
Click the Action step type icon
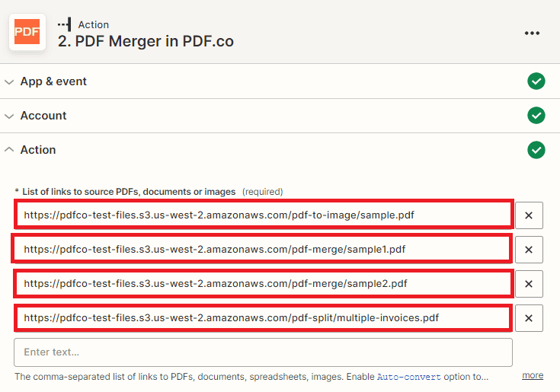click(65, 25)
